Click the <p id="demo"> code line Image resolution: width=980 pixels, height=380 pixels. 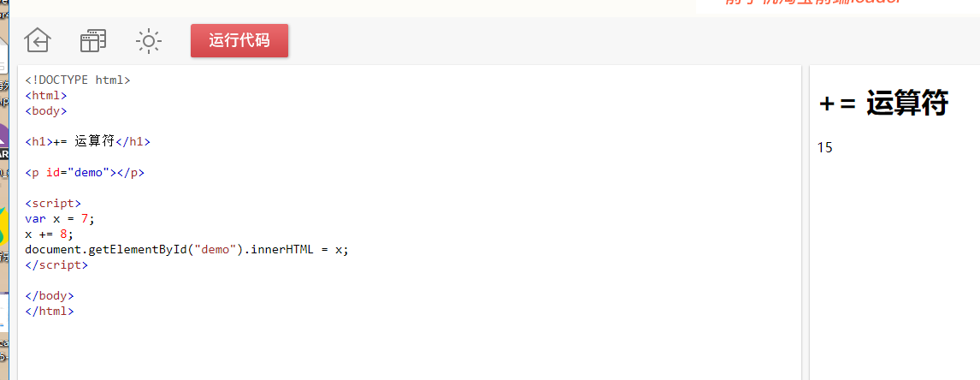[x=85, y=172]
